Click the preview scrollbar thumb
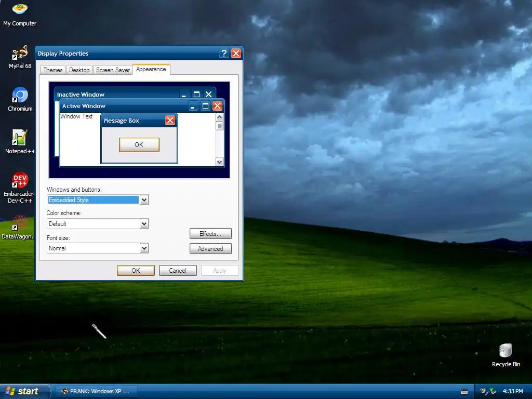The image size is (532, 399). pyautogui.click(x=220, y=126)
